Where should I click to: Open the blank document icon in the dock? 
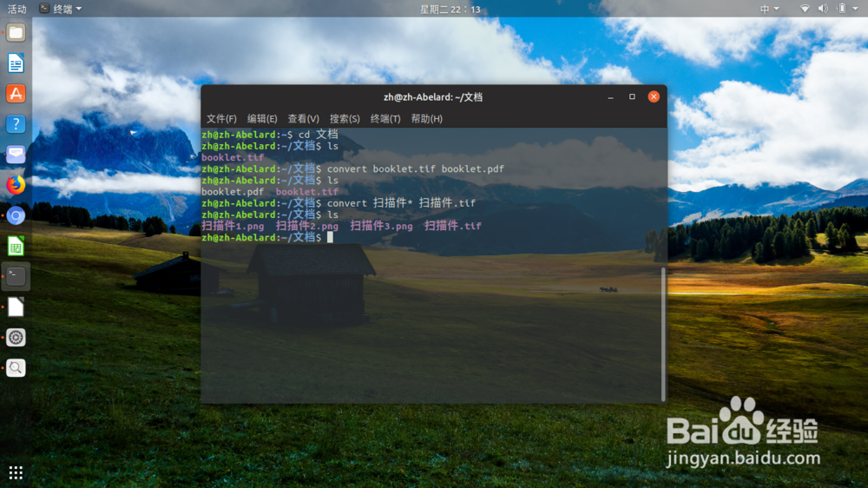[x=16, y=307]
